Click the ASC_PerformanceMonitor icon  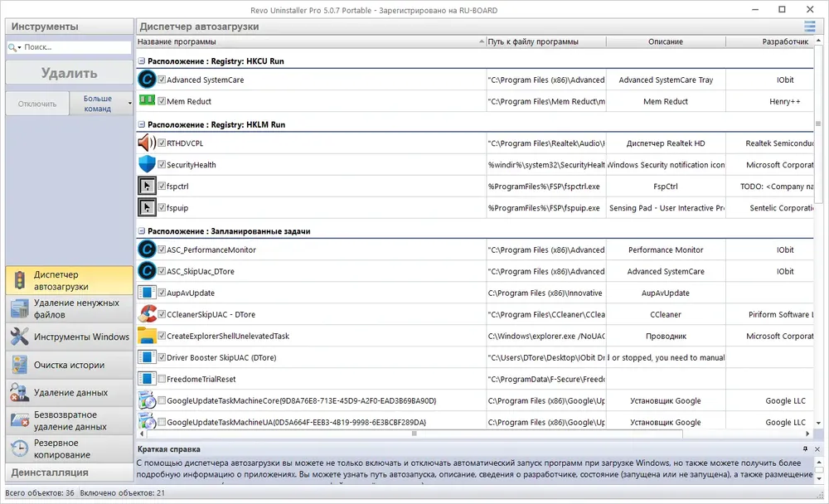(147, 250)
